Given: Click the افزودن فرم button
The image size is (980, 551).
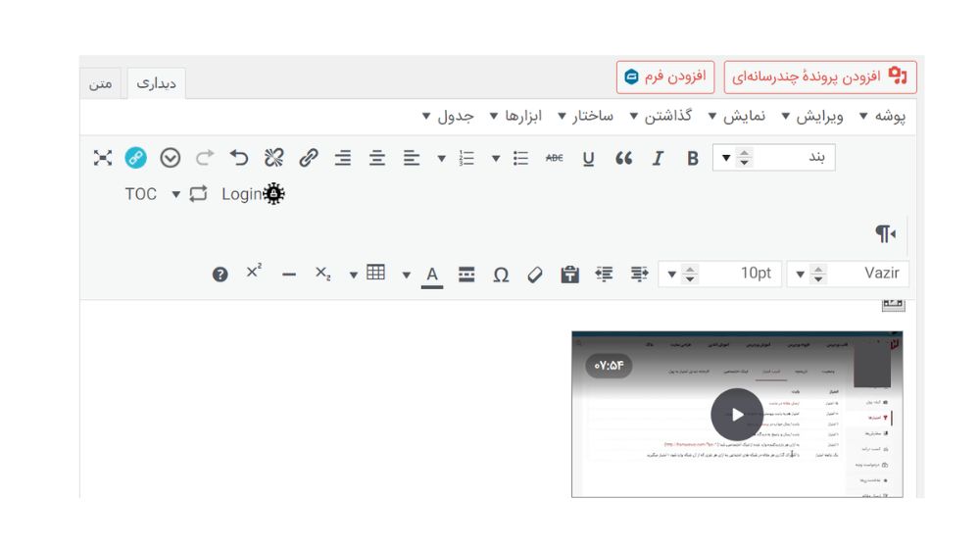Looking at the screenshot, I should point(665,76).
